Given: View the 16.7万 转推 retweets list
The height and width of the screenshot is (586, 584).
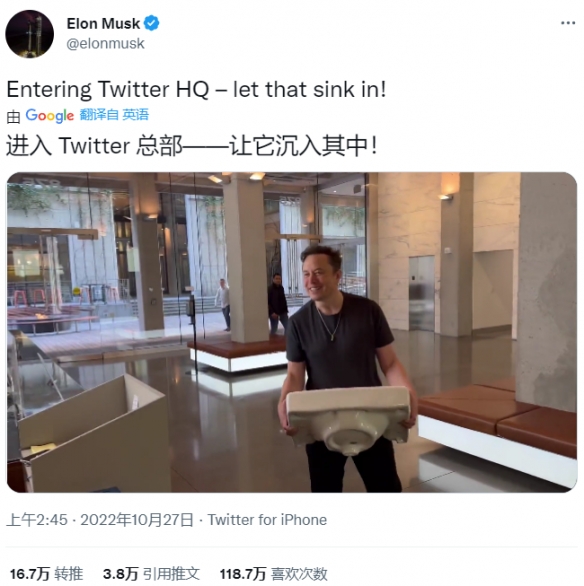Looking at the screenshot, I should pos(46,574).
